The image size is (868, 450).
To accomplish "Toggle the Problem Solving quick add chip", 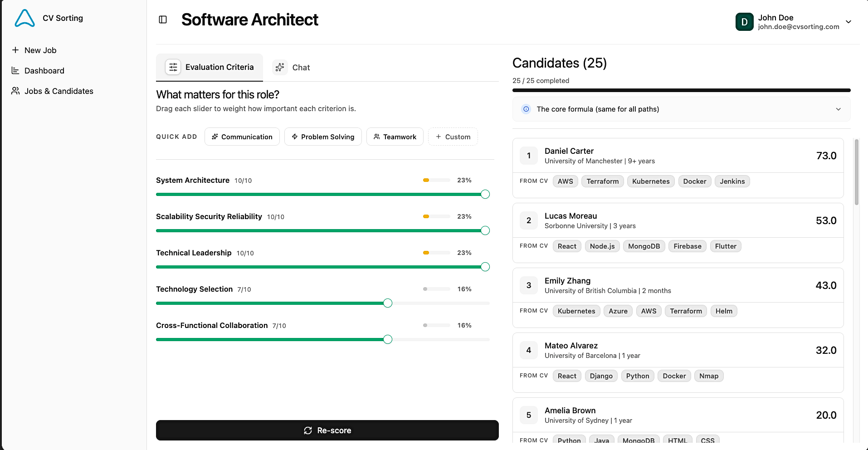I will point(323,137).
